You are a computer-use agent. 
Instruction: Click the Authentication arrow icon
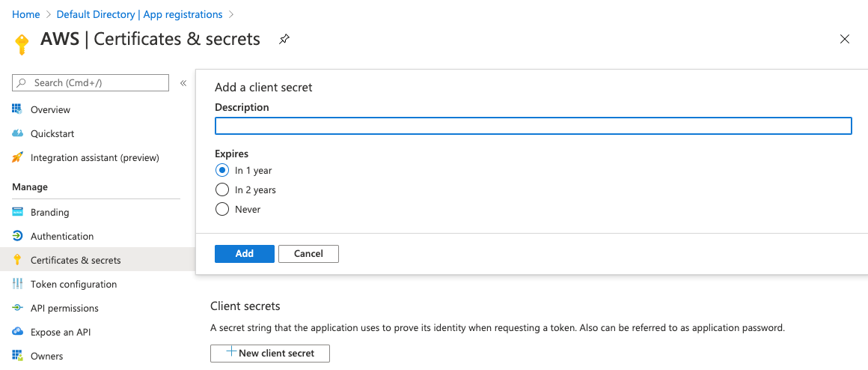[x=17, y=236]
